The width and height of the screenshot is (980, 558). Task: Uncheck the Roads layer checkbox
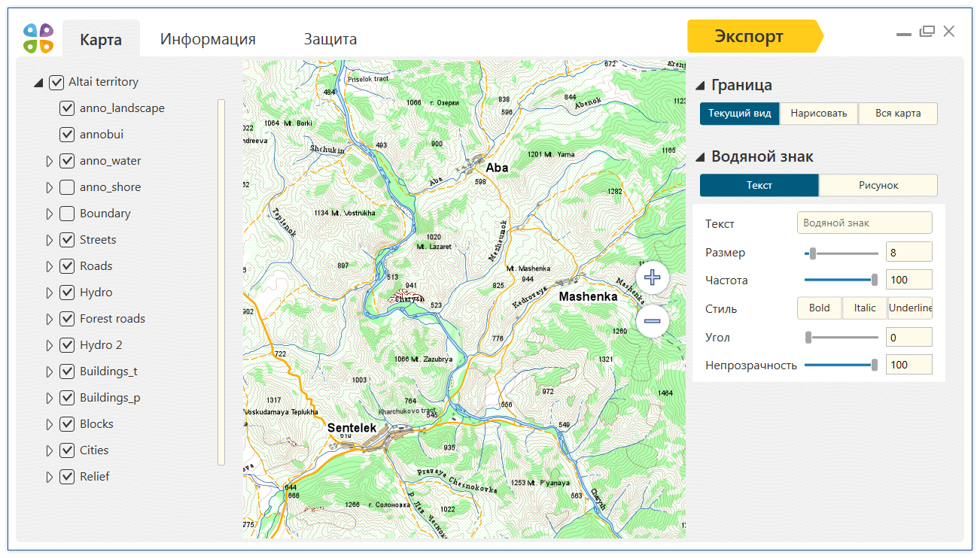[x=67, y=266]
